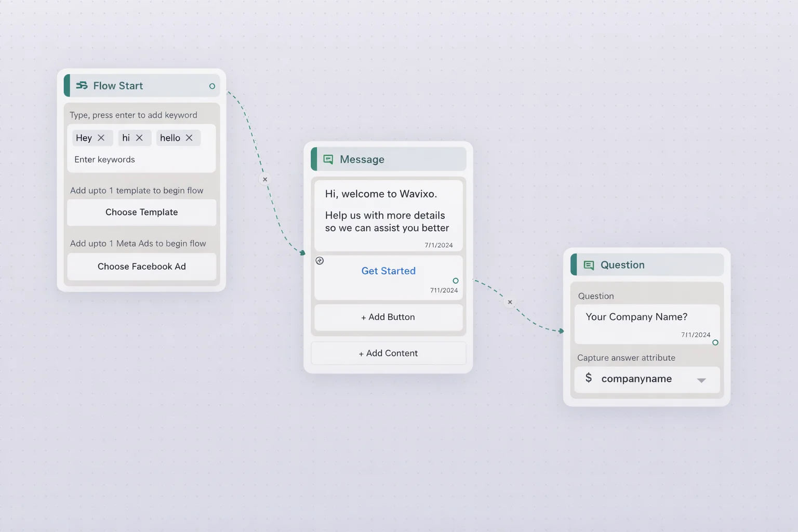This screenshot has width=798, height=532.
Task: Remove the "hi" keyword tag
Action: (139, 138)
